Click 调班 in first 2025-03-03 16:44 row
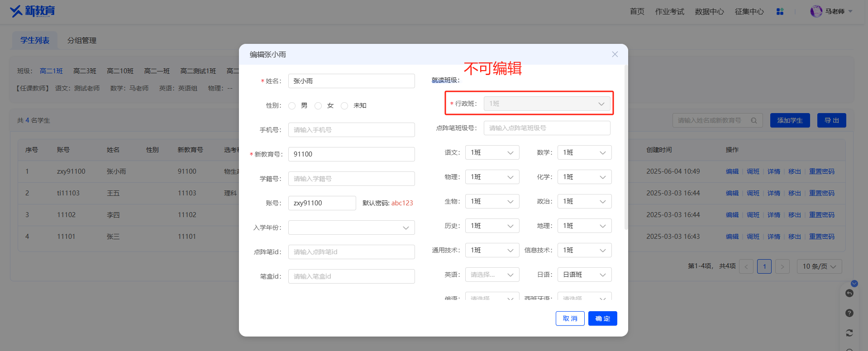This screenshot has width=868, height=351. click(753, 193)
